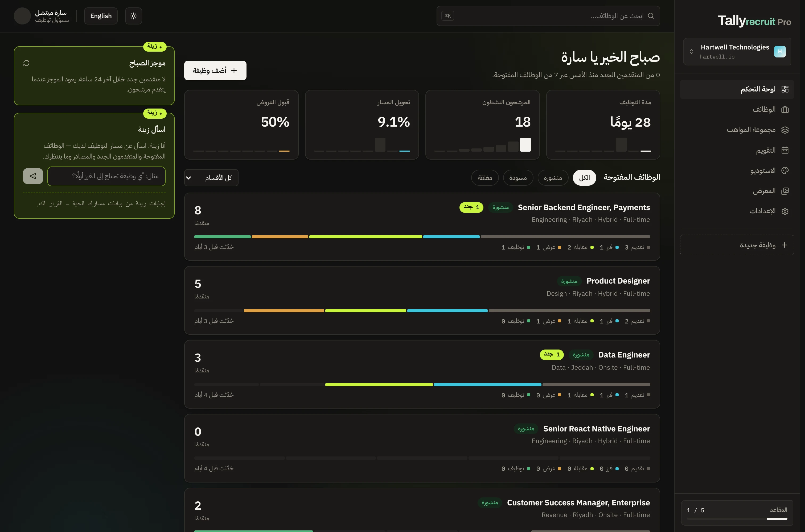Click the 1 / 5 seats text
Viewport: 805px width, 532px height.
click(695, 510)
